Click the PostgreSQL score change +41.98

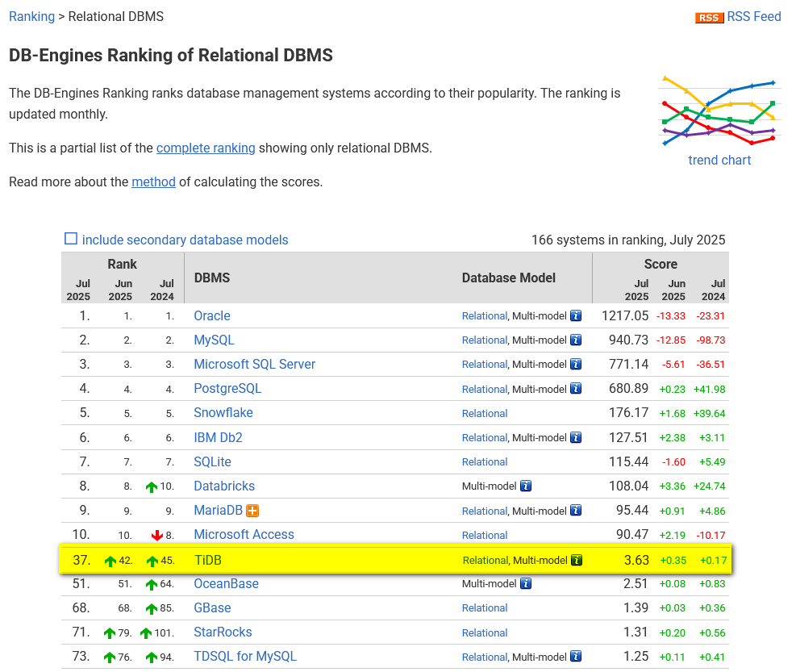click(711, 389)
